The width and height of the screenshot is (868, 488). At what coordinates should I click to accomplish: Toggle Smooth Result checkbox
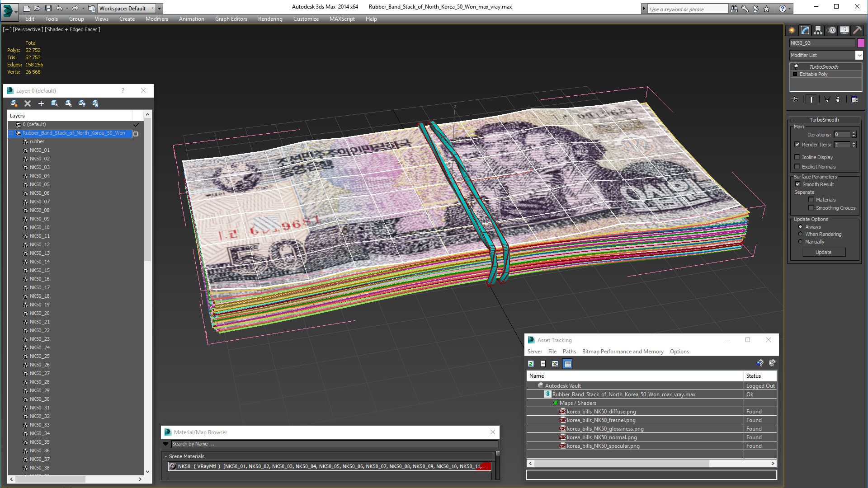click(798, 184)
